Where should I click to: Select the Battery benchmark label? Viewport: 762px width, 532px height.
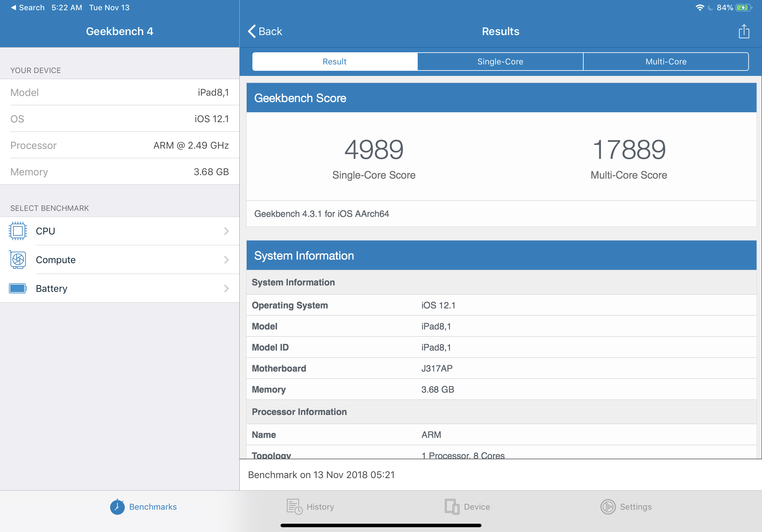point(51,289)
